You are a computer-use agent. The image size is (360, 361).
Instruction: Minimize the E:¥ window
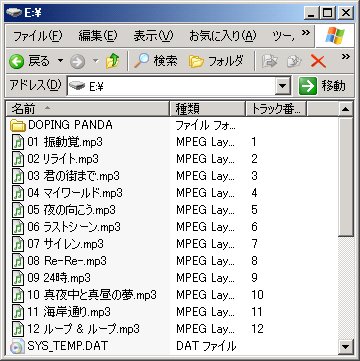311,13
